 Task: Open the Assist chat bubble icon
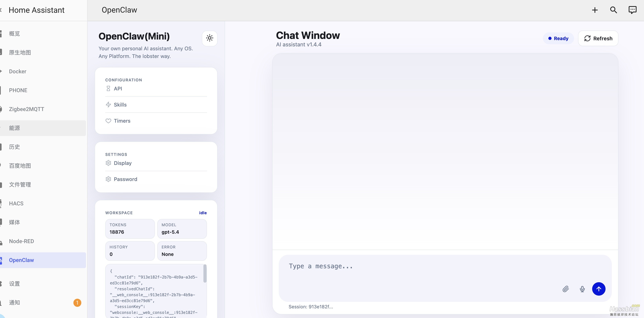pos(632,10)
